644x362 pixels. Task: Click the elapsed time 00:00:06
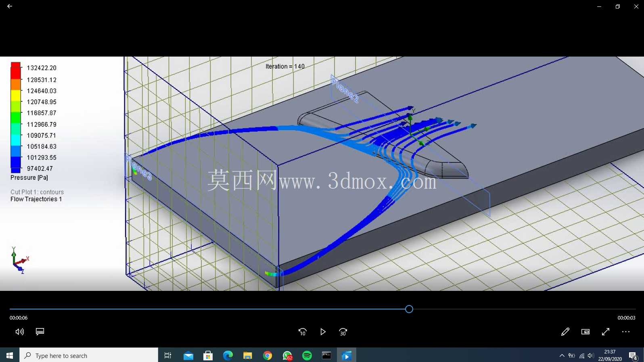tap(19, 318)
